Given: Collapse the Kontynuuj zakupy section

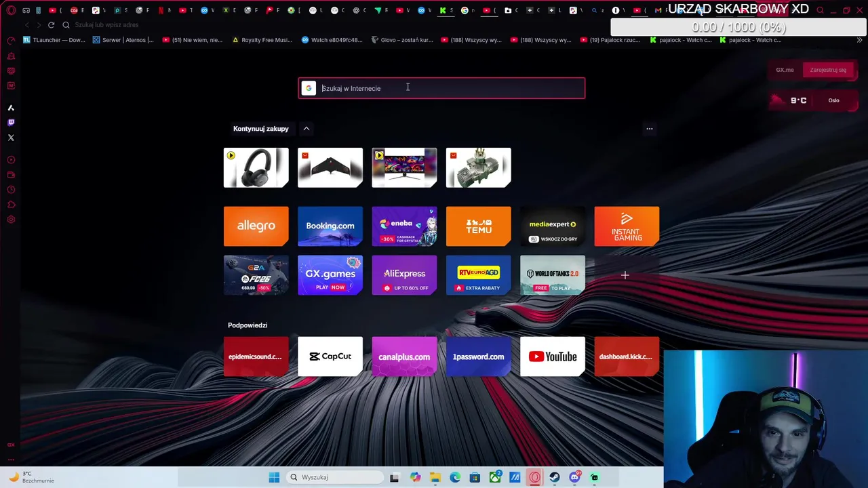Looking at the screenshot, I should click(307, 129).
